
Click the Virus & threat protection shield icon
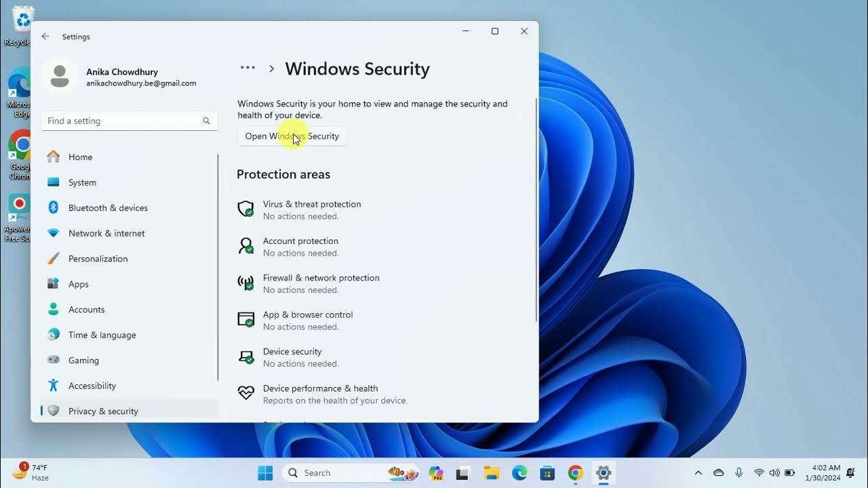(x=245, y=209)
